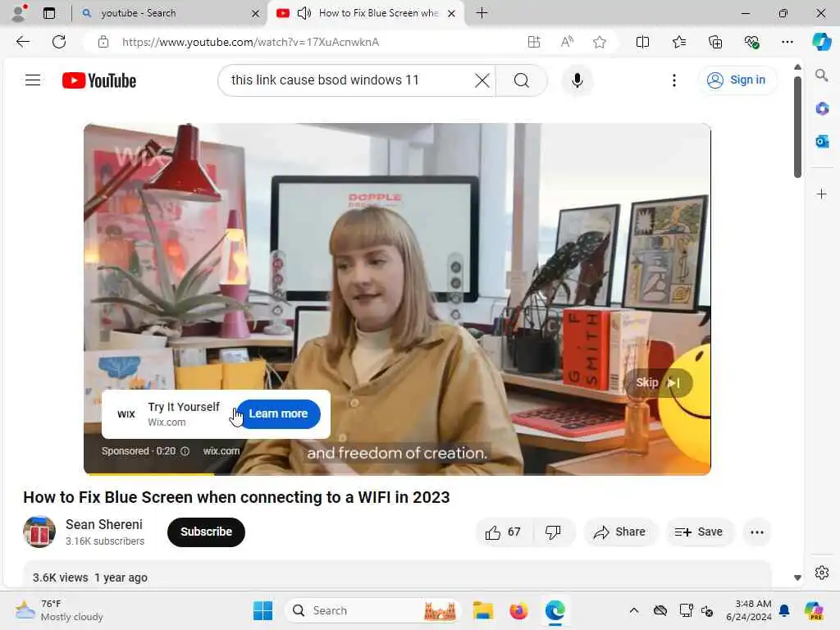This screenshot has width=840, height=630.
Task: Open the Edge profile icon
Action: click(x=19, y=13)
